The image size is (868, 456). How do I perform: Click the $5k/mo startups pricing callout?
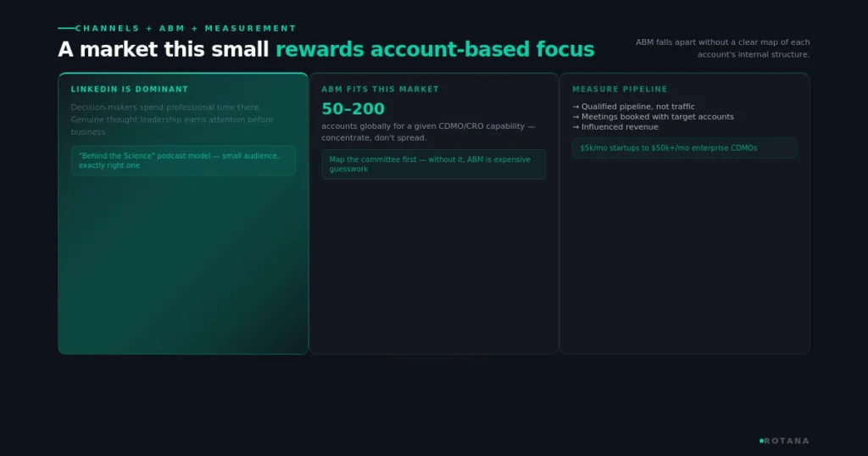click(x=684, y=148)
